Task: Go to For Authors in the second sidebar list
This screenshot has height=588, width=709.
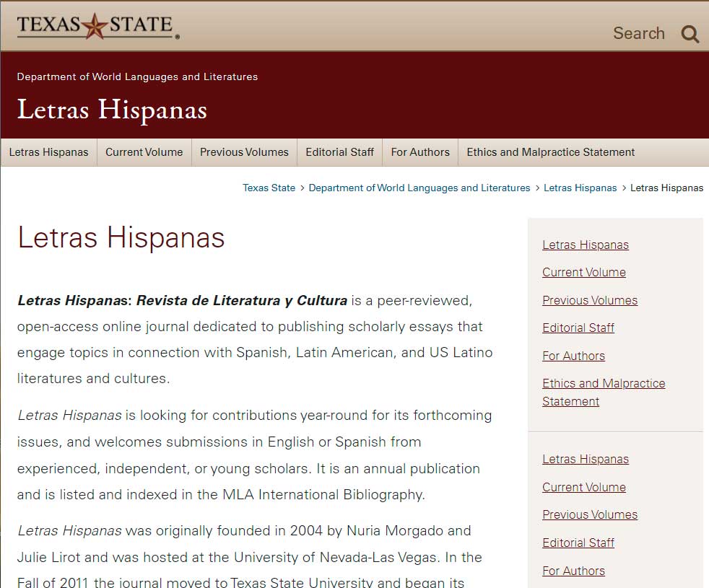Action: click(574, 571)
